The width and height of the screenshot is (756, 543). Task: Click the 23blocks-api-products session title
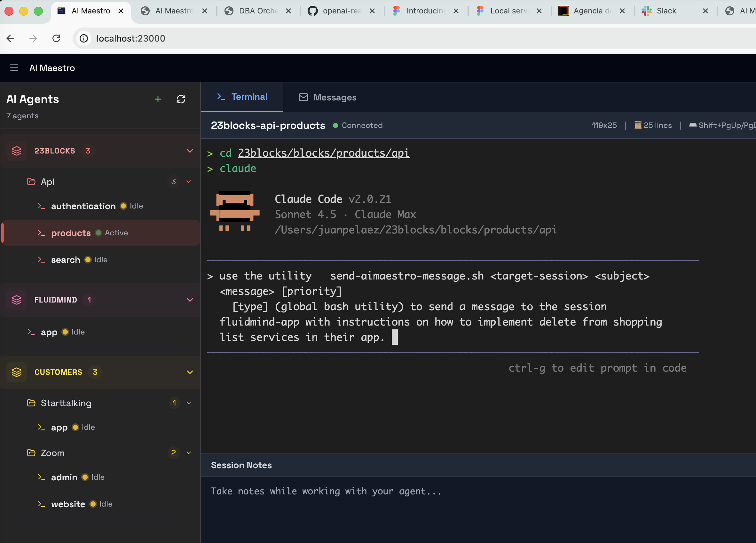(268, 125)
